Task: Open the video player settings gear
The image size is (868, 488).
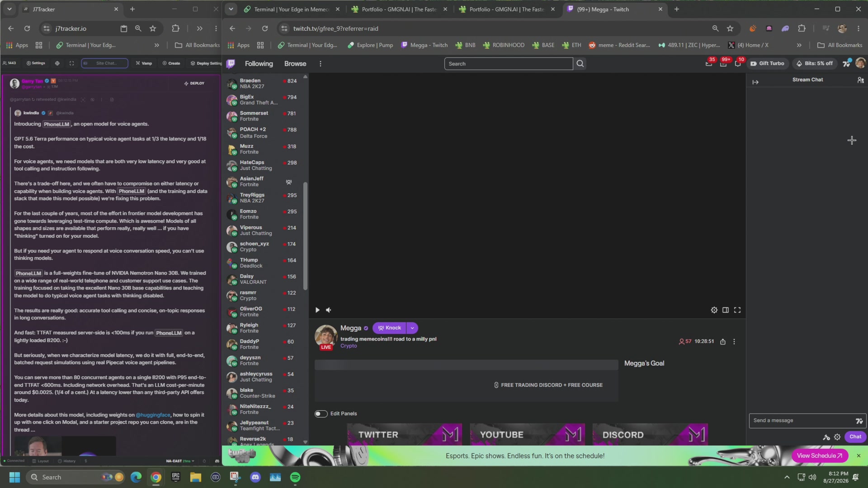Action: click(714, 310)
